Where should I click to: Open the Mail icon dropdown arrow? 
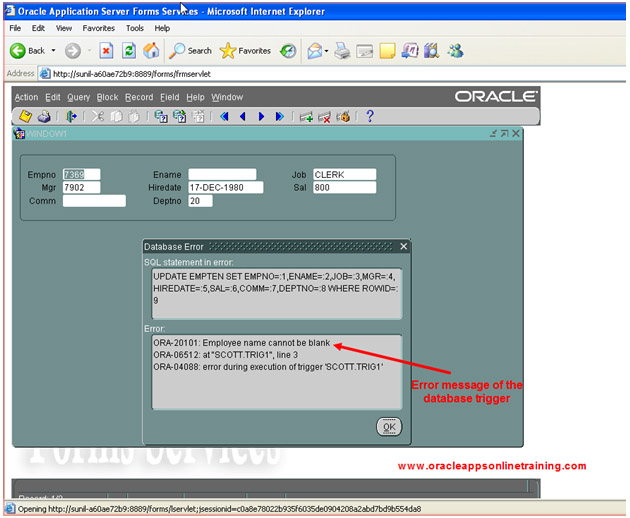[x=326, y=51]
